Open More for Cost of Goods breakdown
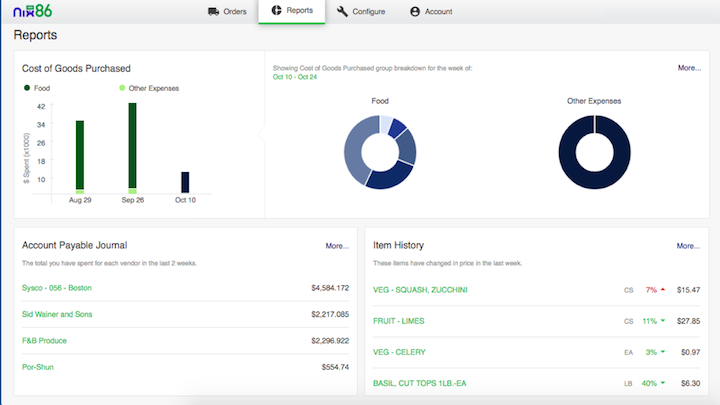 tap(689, 68)
